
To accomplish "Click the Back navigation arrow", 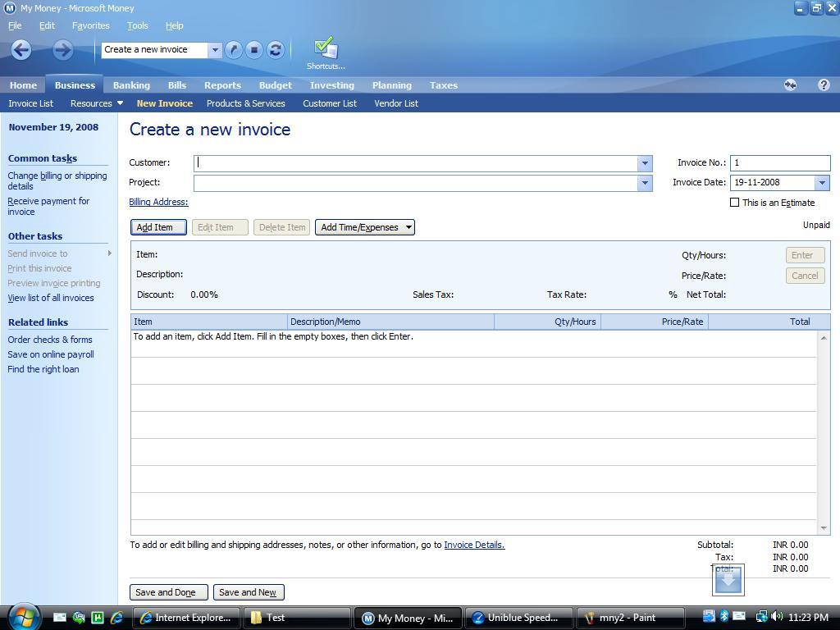I will [x=21, y=50].
